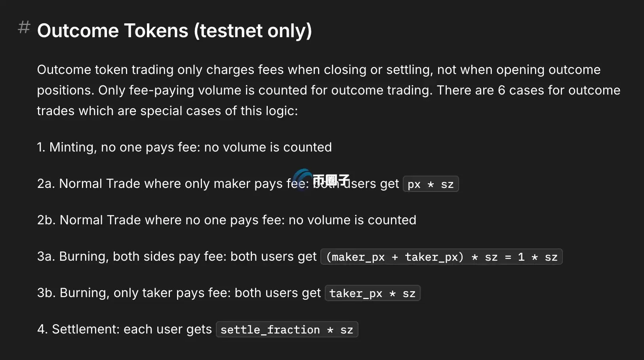644x360 pixels.
Task: Click the '2b. Normal Trade' list line
Action: coord(227,220)
